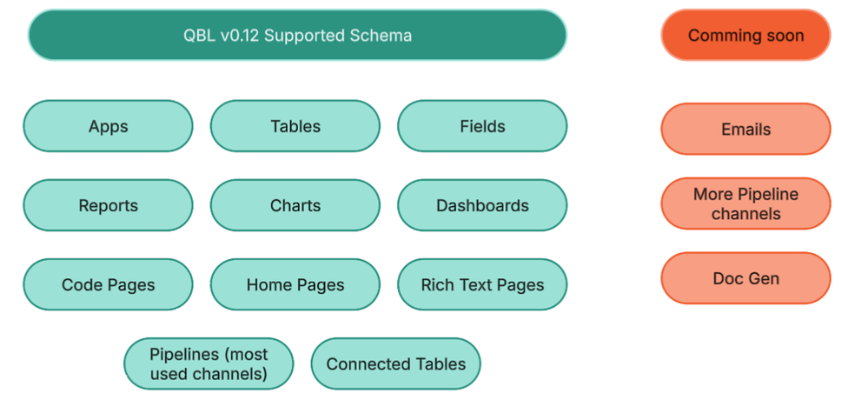The width and height of the screenshot is (868, 400).
Task: Select the Tables schema item
Action: (x=295, y=126)
